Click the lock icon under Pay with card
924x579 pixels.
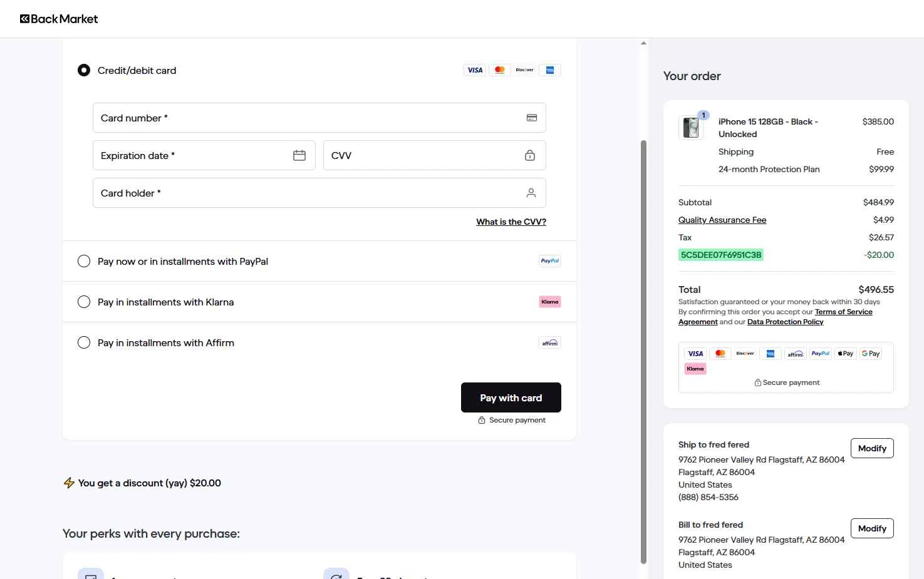pos(482,420)
